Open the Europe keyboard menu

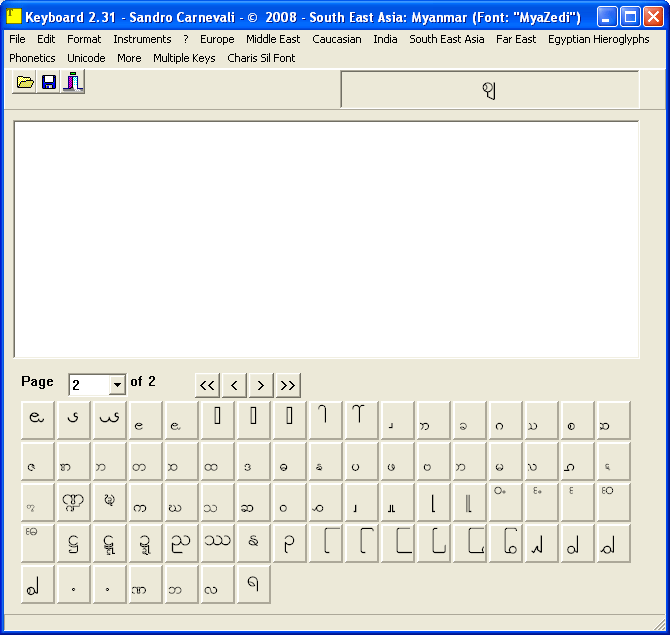pyautogui.click(x=217, y=39)
